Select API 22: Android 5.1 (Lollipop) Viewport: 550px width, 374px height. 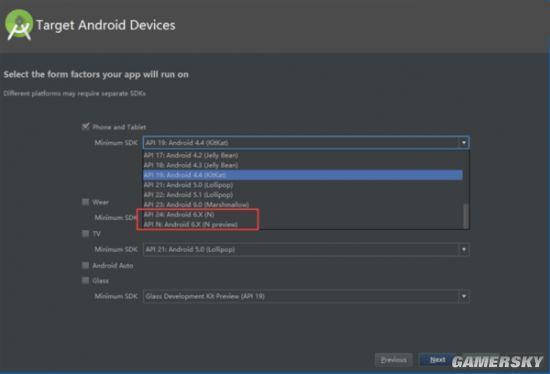click(x=303, y=194)
